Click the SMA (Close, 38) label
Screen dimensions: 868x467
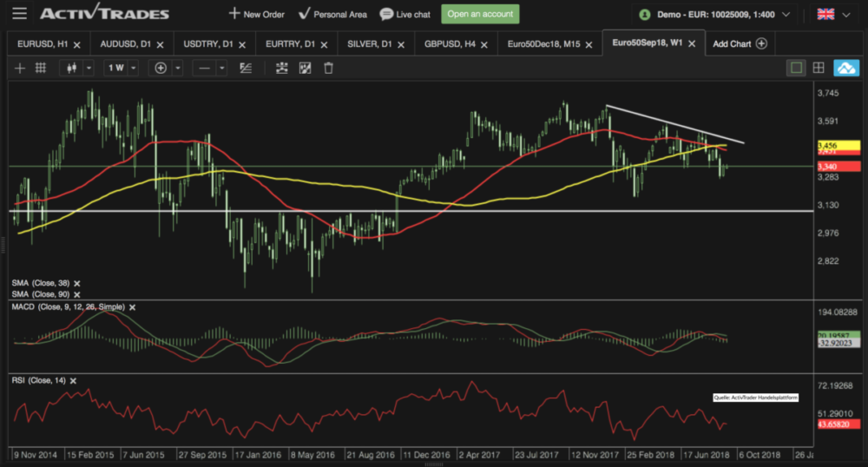(41, 283)
